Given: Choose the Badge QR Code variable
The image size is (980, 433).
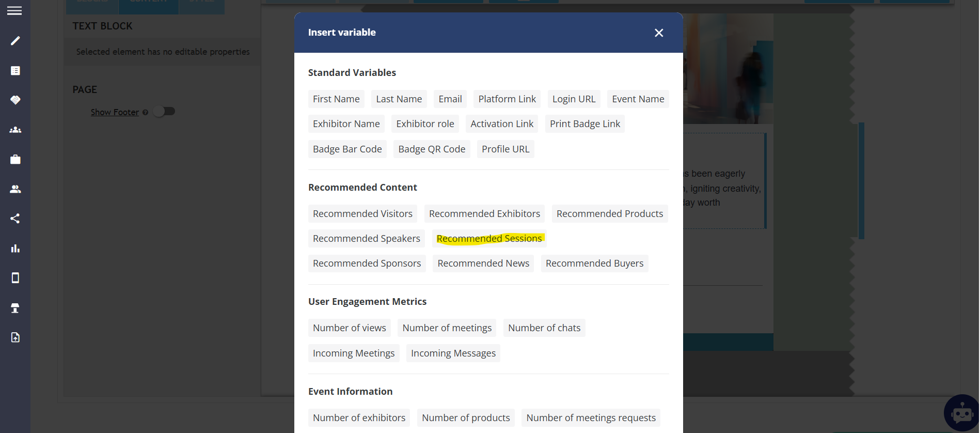Looking at the screenshot, I should pos(432,149).
